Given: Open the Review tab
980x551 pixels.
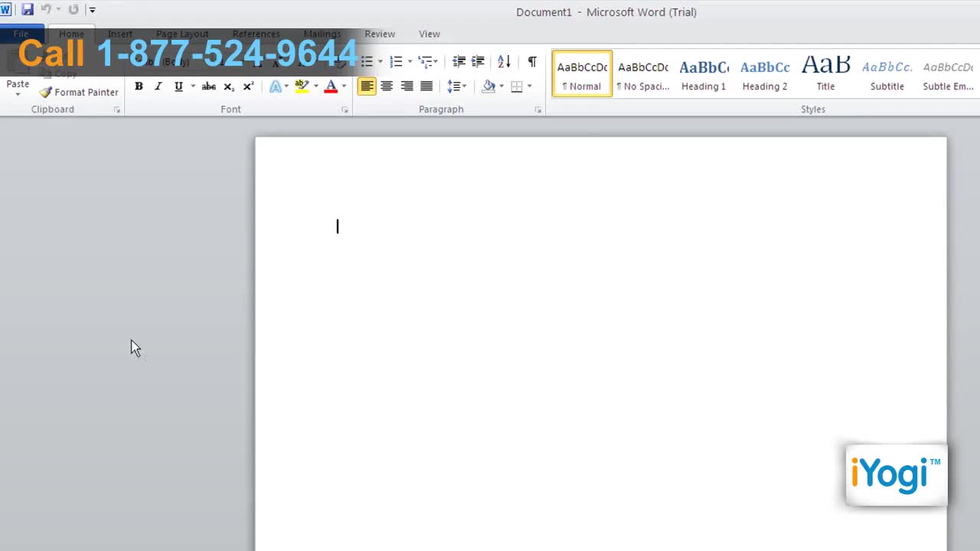Looking at the screenshot, I should tap(380, 34).
